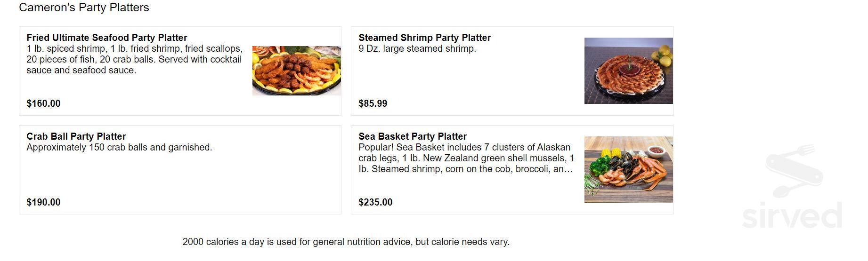Click the '9 Dz. large steamed shrimp' description
Viewport: 868px width, 261px height.
[x=417, y=49]
